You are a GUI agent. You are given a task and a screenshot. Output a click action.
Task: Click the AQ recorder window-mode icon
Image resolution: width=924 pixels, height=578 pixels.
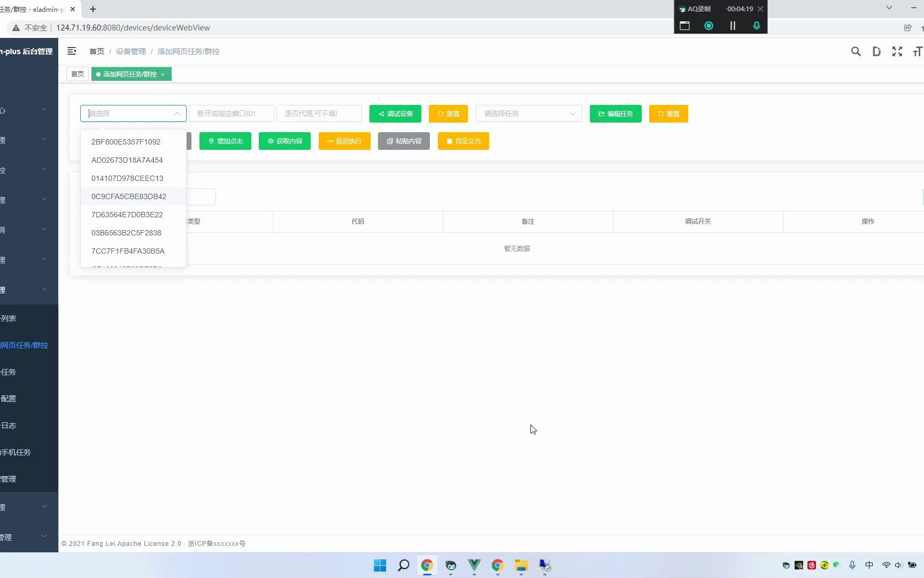click(684, 26)
